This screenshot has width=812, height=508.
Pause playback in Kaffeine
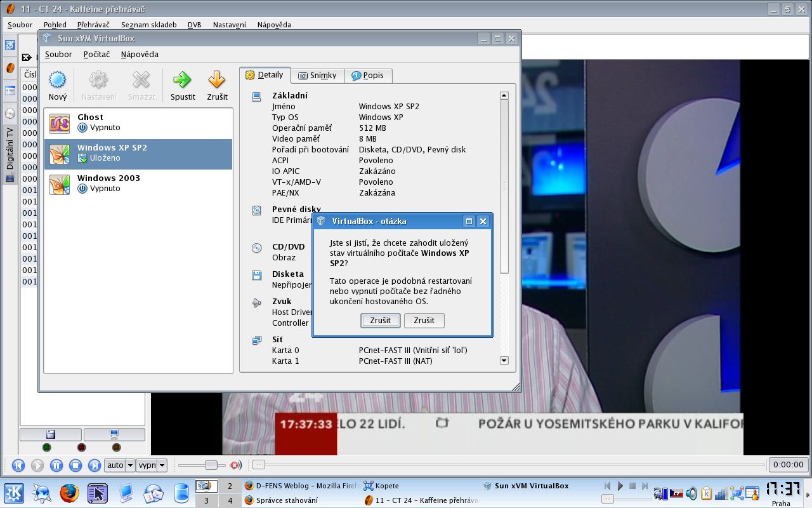pos(56,465)
